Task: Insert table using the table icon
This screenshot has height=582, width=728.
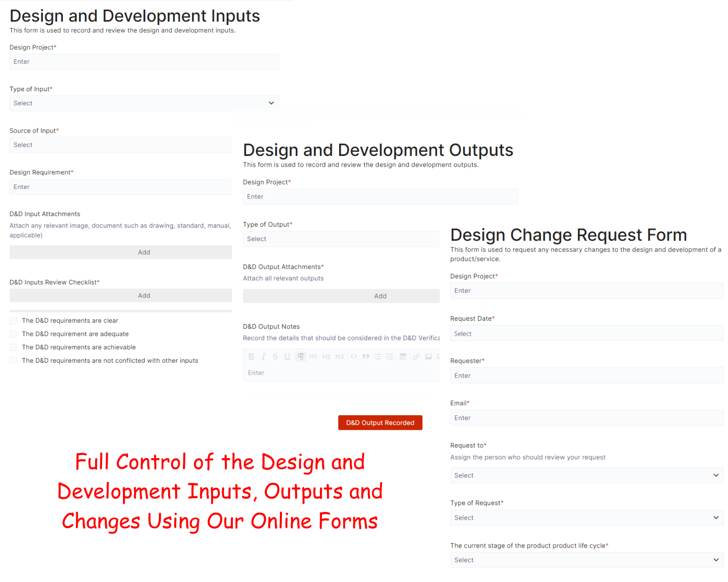Action: click(403, 357)
